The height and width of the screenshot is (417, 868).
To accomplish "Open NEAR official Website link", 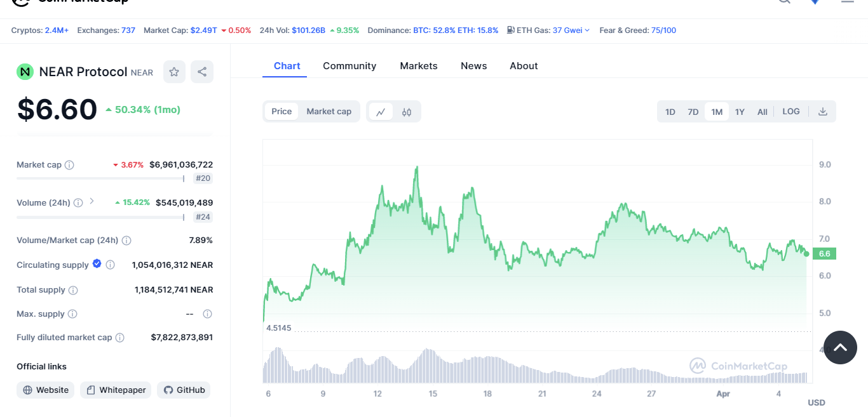I will (x=46, y=390).
